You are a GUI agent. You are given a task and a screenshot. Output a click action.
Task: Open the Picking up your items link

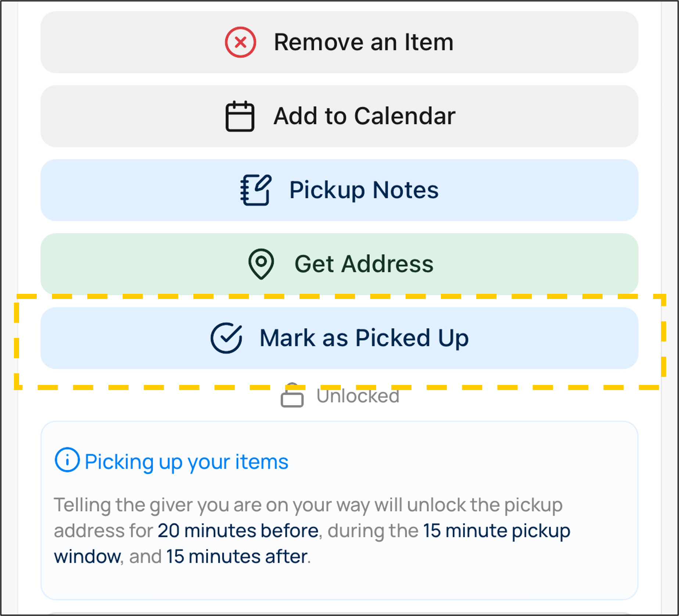(x=186, y=462)
